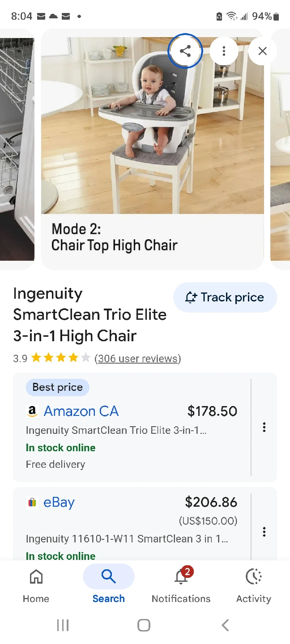The image size is (290, 644).
Task: Open the Notifications bell tab
Action: [181, 584]
